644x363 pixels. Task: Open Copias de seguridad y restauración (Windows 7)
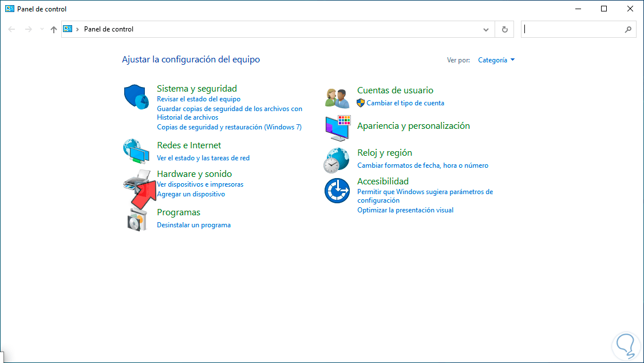[229, 127]
